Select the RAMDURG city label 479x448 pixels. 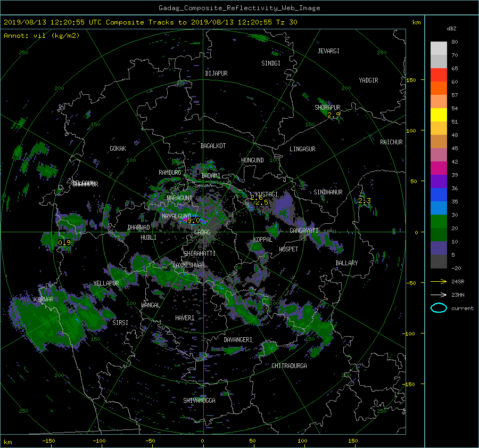pyautogui.click(x=170, y=173)
